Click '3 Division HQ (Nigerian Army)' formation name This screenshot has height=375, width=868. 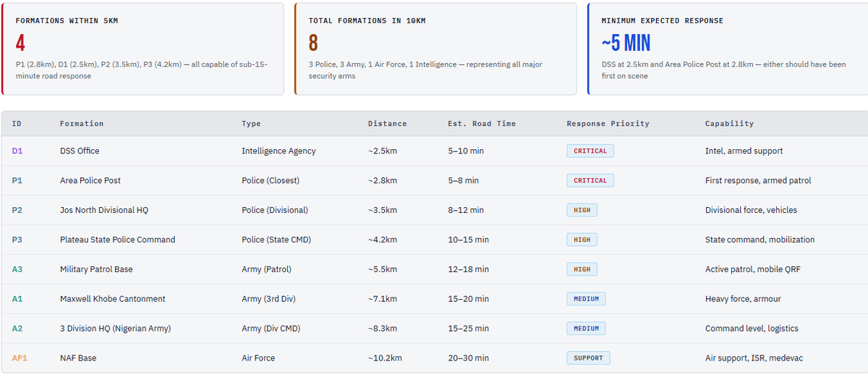pyautogui.click(x=116, y=329)
